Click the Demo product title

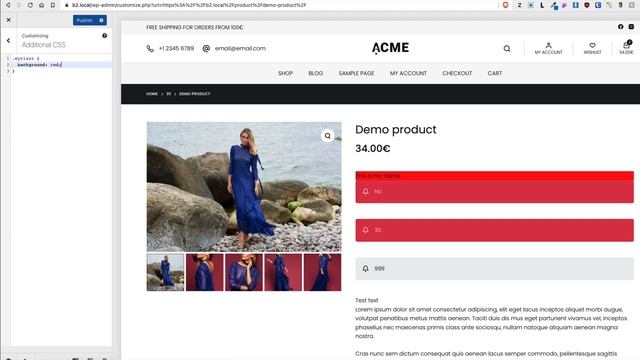coord(396,129)
